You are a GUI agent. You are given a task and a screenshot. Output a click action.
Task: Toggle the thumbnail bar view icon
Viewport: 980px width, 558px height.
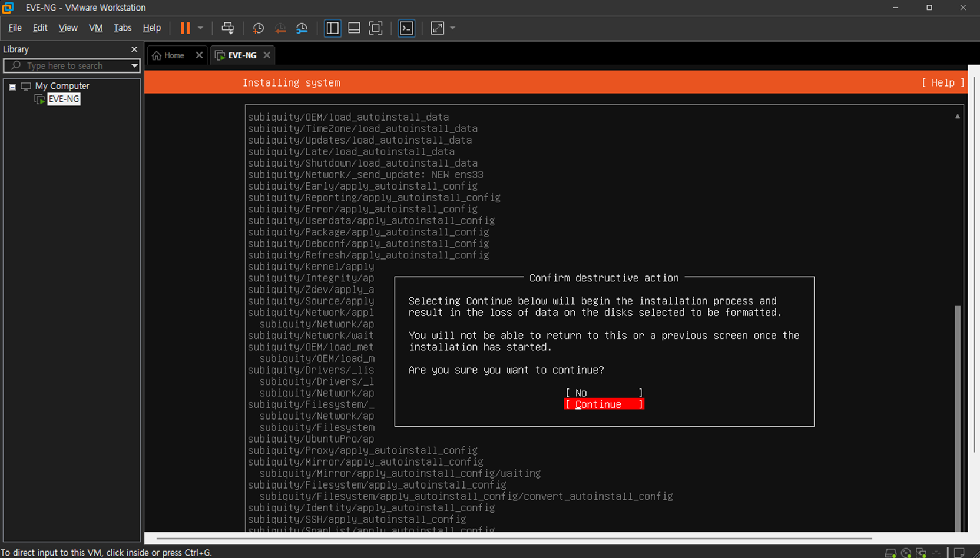coord(354,28)
